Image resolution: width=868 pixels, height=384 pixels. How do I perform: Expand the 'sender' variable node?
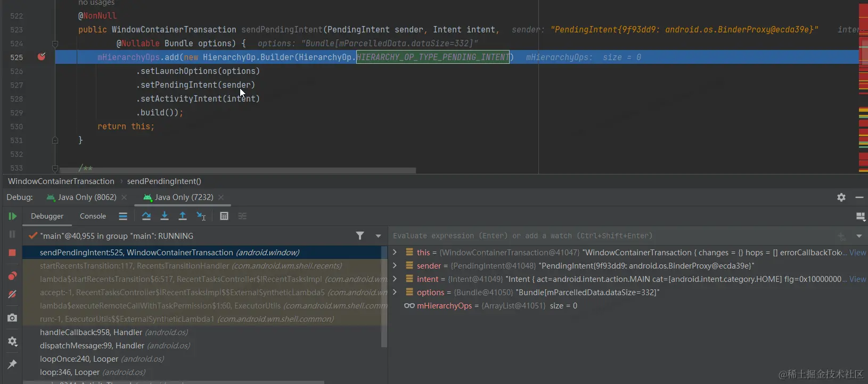[395, 265]
